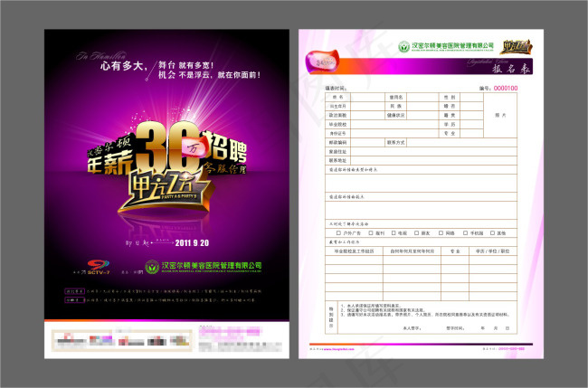Tick the 户外广告 checkbox

coord(338,233)
